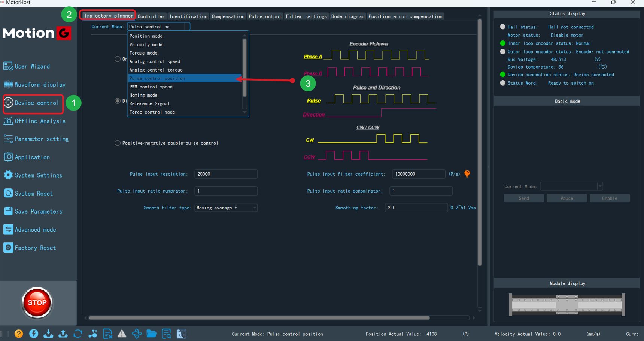Click the Pulse input resolution field

pyautogui.click(x=226, y=174)
